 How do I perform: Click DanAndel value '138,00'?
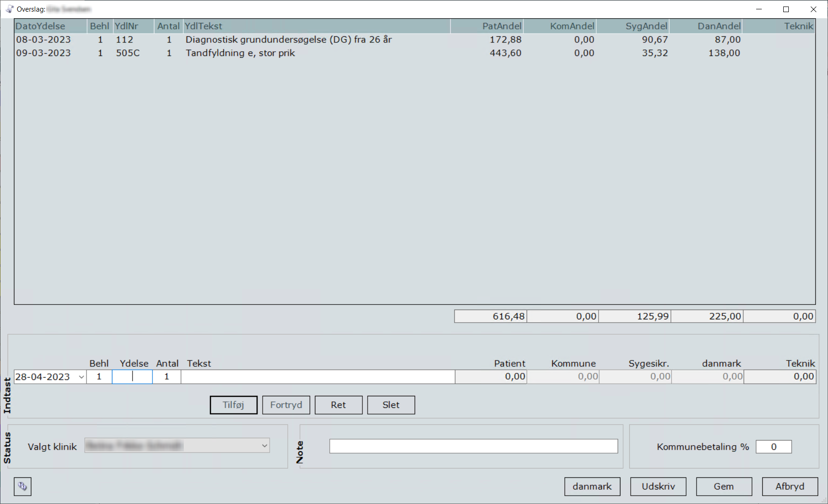pyautogui.click(x=724, y=53)
